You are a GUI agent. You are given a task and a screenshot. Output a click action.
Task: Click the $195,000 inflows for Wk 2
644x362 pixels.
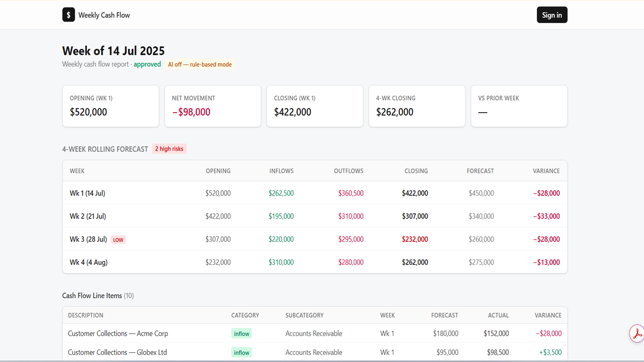(281, 216)
